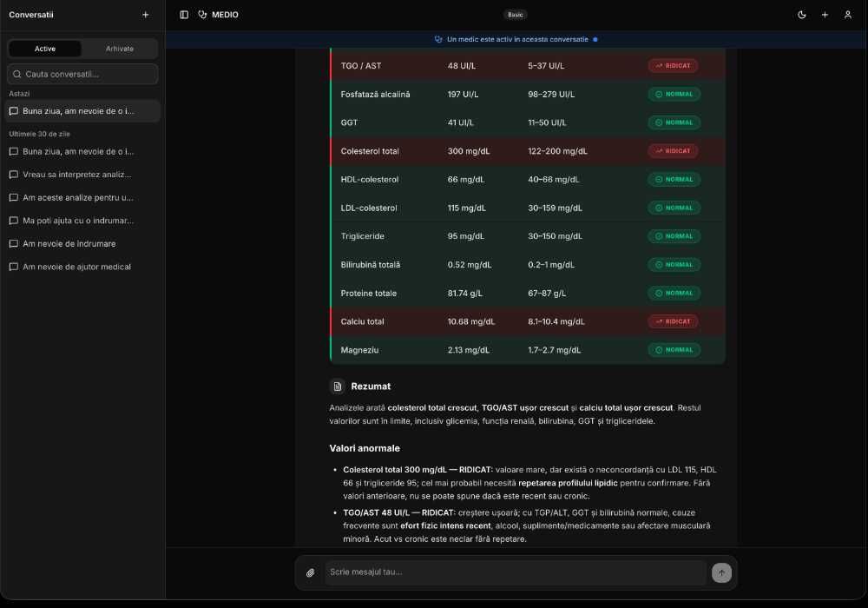This screenshot has width=868, height=608.
Task: Click the Rezumat document icon
Action: [x=337, y=387]
